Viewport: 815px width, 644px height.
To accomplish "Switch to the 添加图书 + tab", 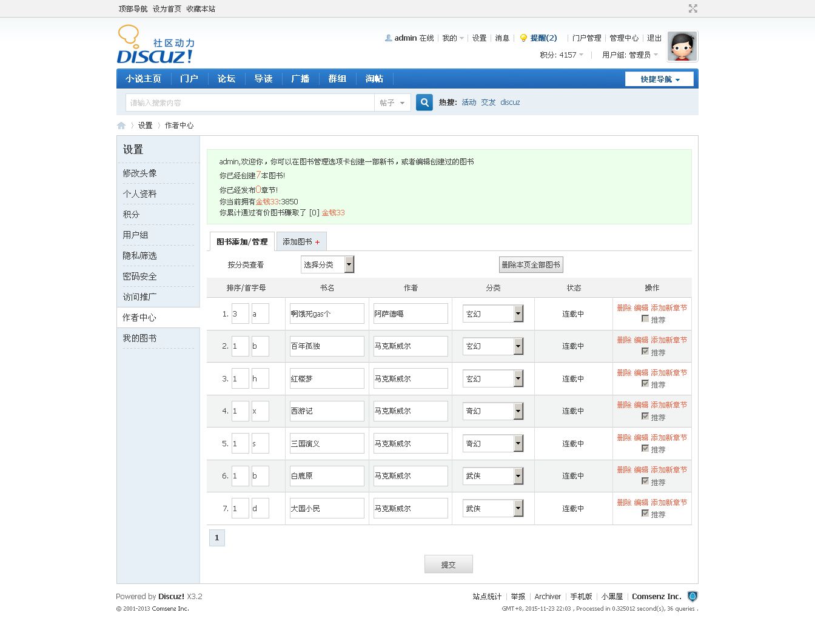I will coord(301,241).
